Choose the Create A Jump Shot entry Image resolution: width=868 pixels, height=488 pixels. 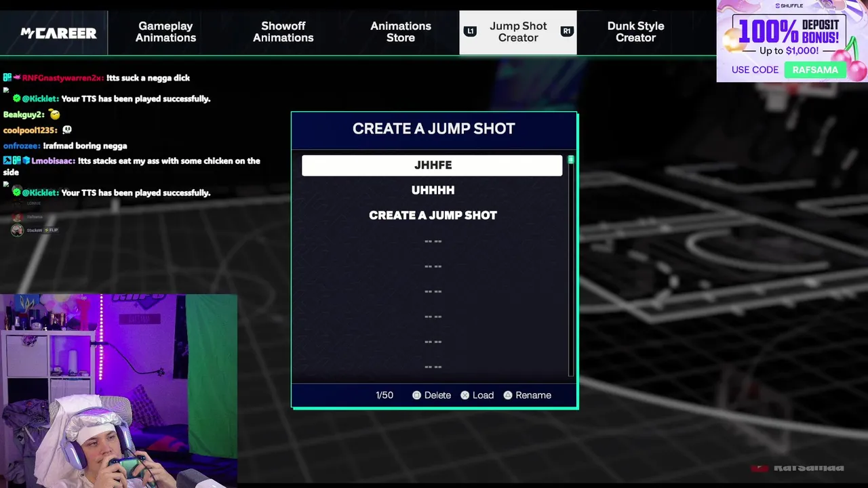(432, 216)
